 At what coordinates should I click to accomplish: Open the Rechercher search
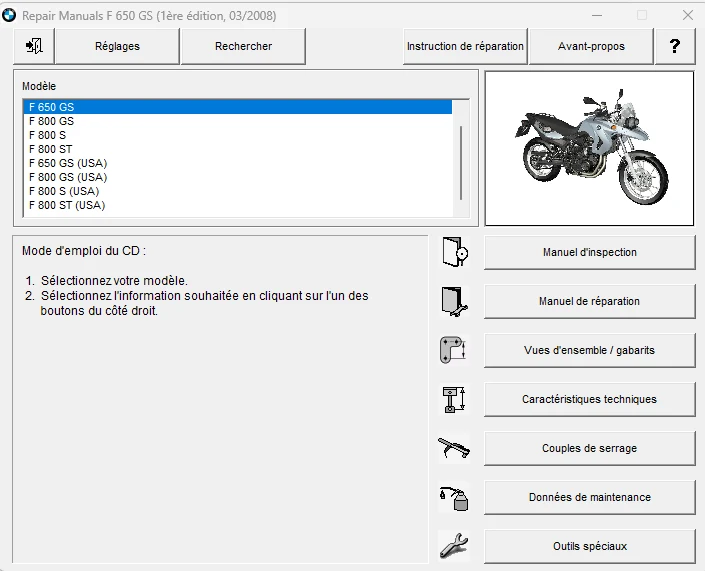(243, 46)
